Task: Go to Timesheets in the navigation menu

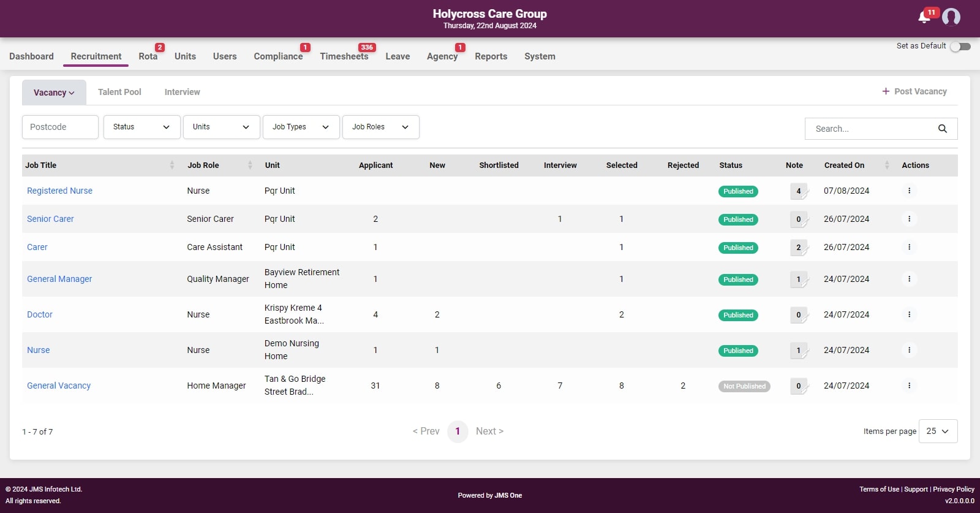Action: click(344, 56)
